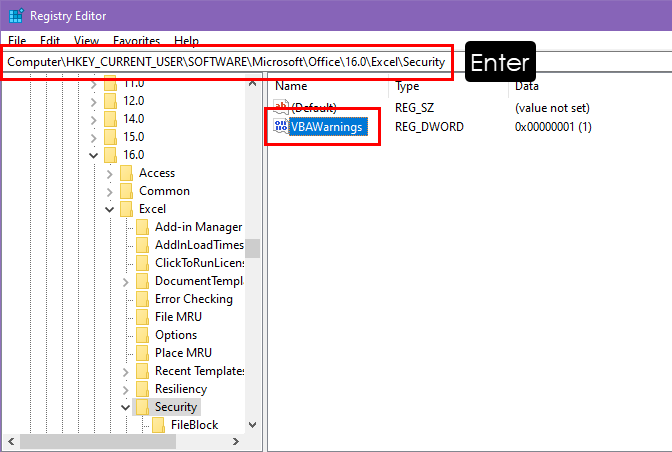Click the 0x00000001 (1) data cell
672x452 pixels.
click(553, 127)
